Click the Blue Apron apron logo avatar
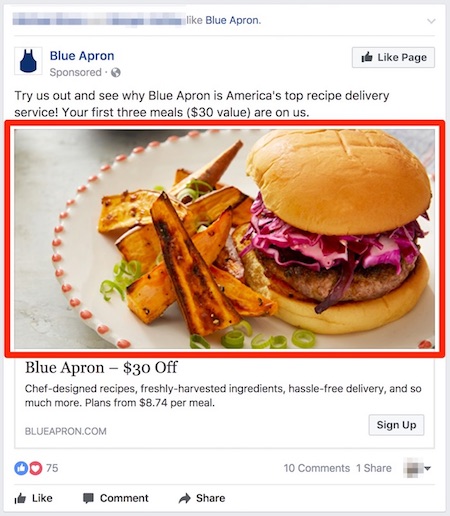The height and width of the screenshot is (516, 450). coord(28,61)
